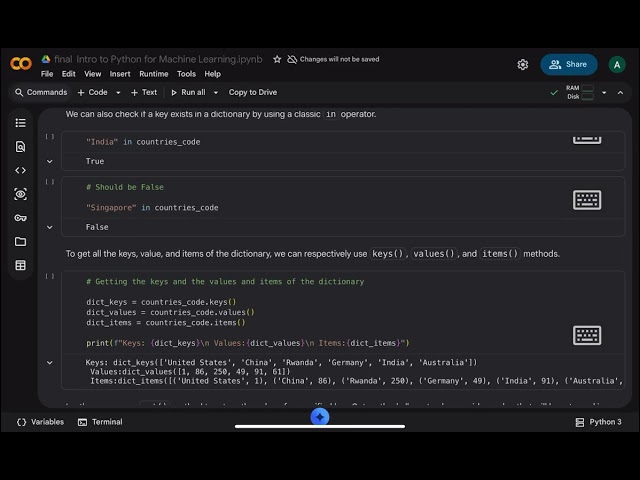Click the items() inline code in text
Screen dimensions: 640x480
tap(500, 253)
